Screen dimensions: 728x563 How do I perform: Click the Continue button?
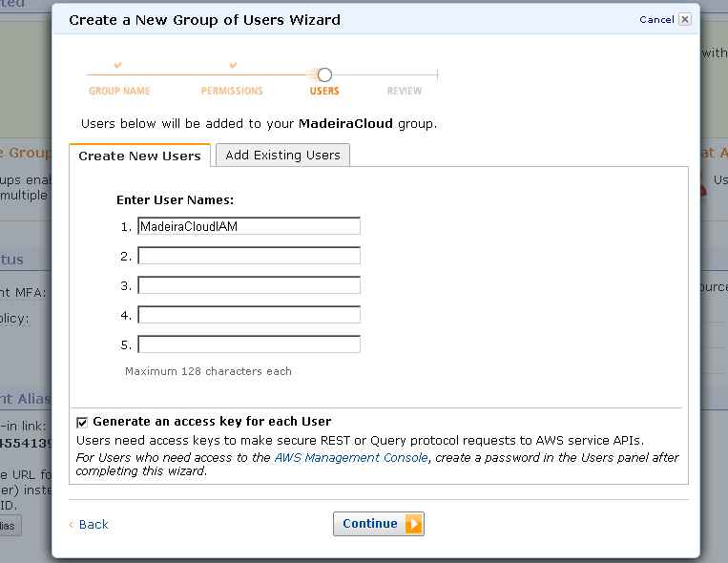(x=379, y=524)
